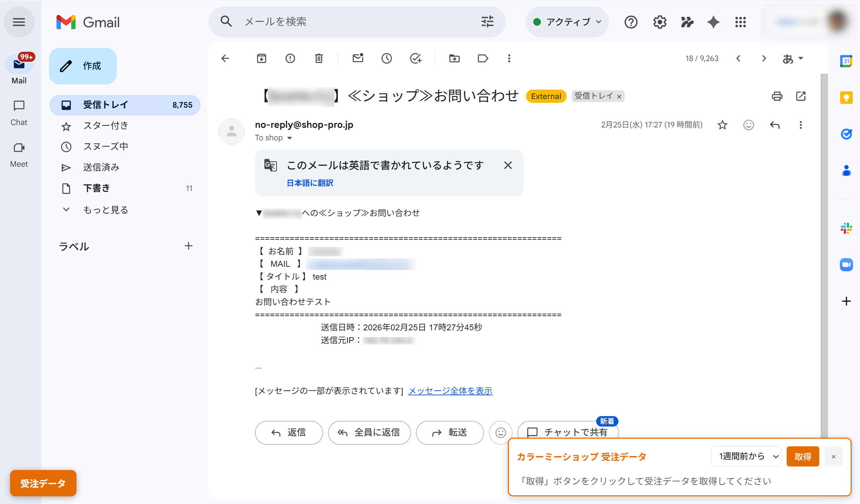Dismiss the translation suggestion banner
Image resolution: width=860 pixels, height=504 pixels.
[x=508, y=165]
